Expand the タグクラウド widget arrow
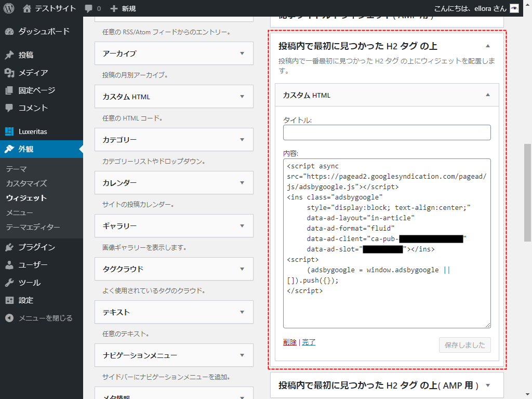This screenshot has width=532, height=399. pos(242,269)
